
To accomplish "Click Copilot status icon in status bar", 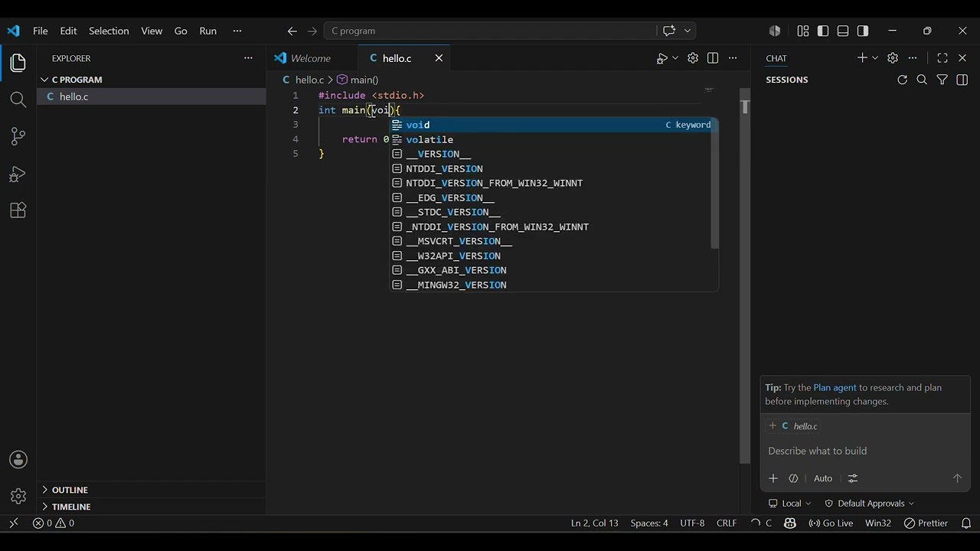I will tap(790, 523).
